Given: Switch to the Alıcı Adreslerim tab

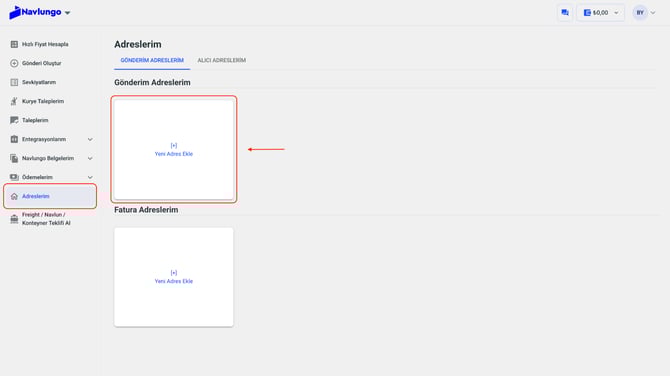Looking at the screenshot, I should [221, 60].
